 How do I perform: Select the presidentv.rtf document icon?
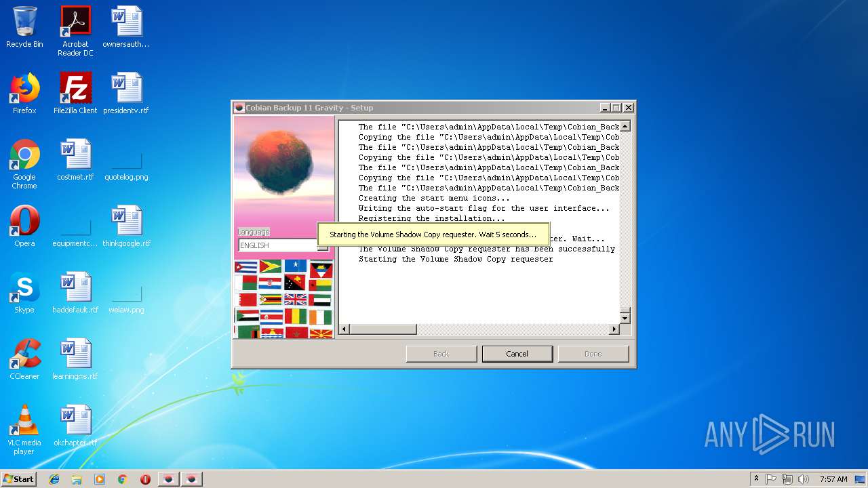126,94
